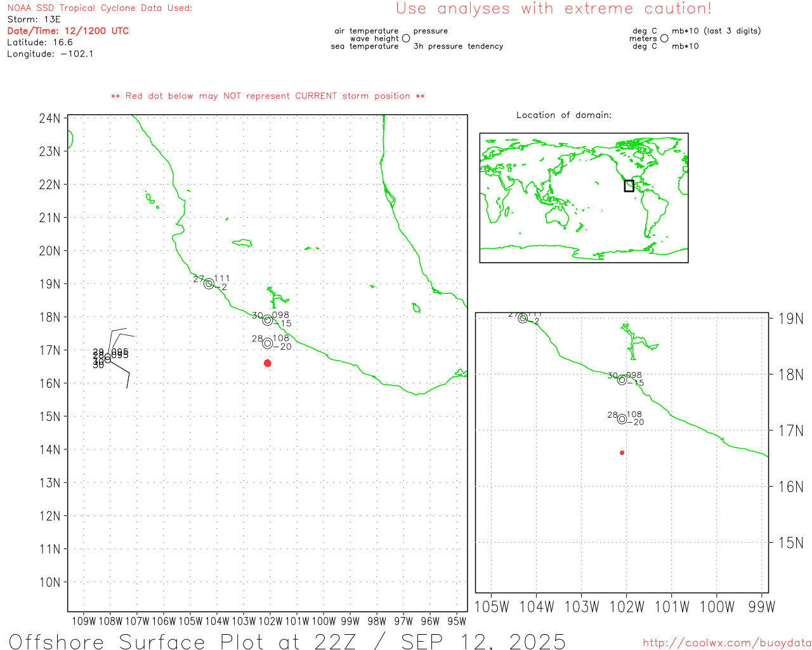Click the 99W label under the inset map
Viewport: 812px width, 650px height.
762,607
